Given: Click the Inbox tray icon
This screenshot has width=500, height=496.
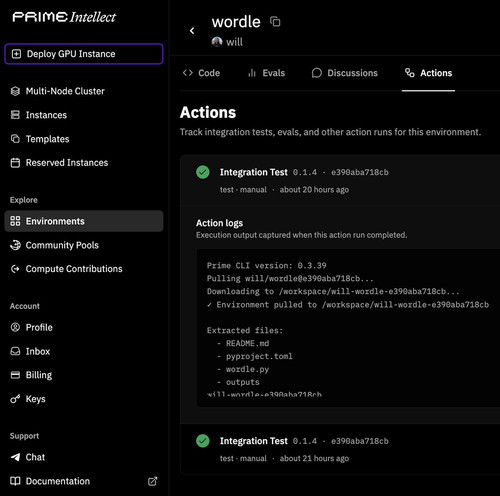Looking at the screenshot, I should coord(15,351).
